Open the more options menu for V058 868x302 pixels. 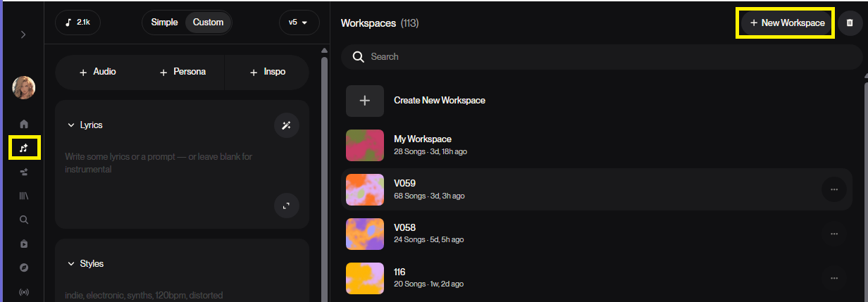click(x=833, y=234)
